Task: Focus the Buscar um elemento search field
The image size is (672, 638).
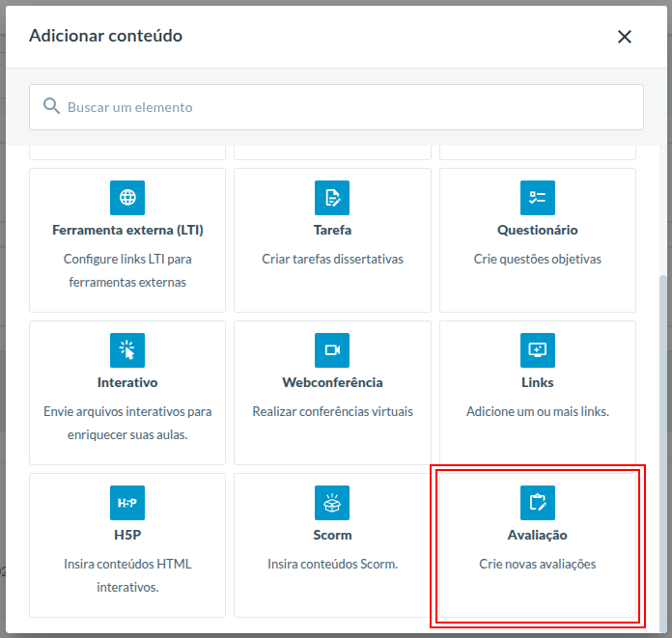Action: [336, 107]
